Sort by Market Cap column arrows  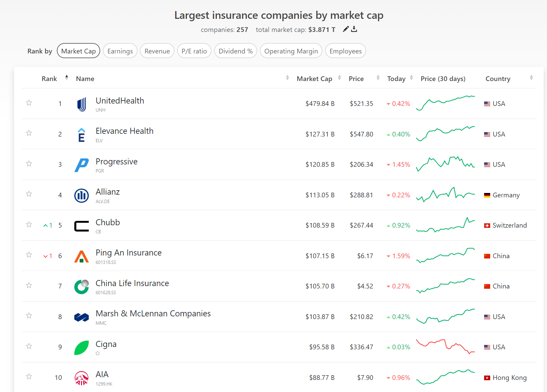339,78
